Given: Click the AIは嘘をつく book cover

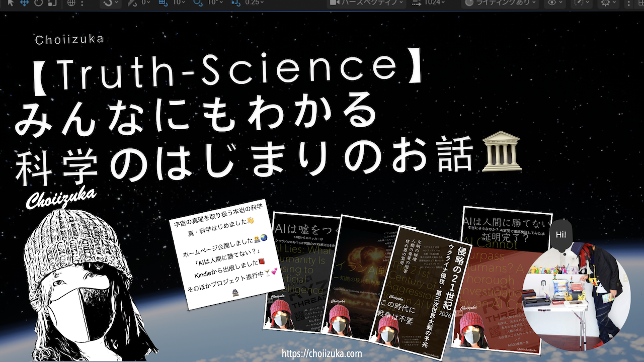Looking at the screenshot, I should [x=298, y=273].
